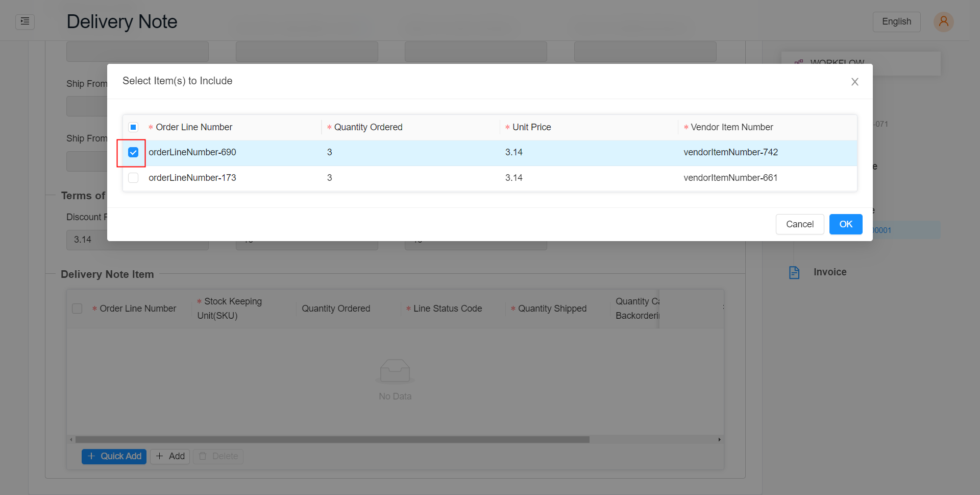
Task: Confirm selection with OK button
Action: (846, 224)
